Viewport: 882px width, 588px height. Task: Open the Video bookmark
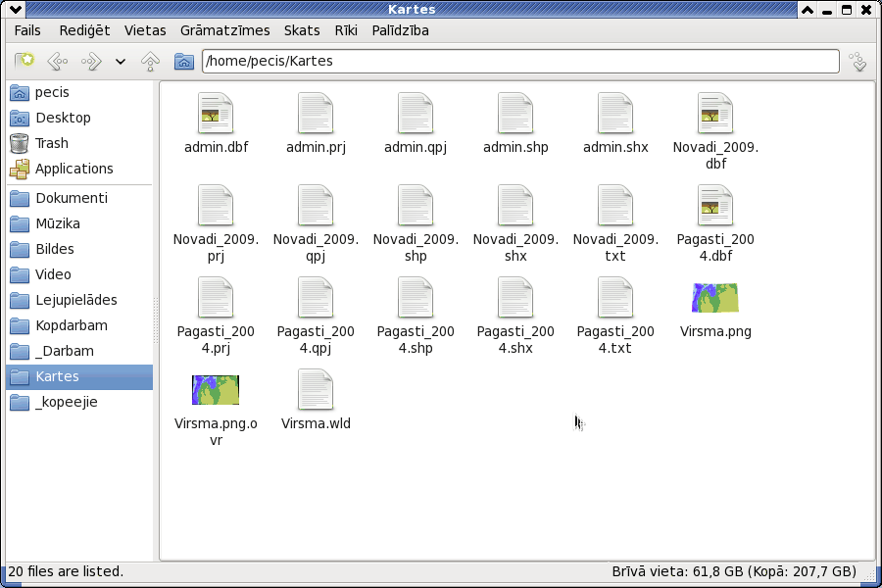[79, 274]
